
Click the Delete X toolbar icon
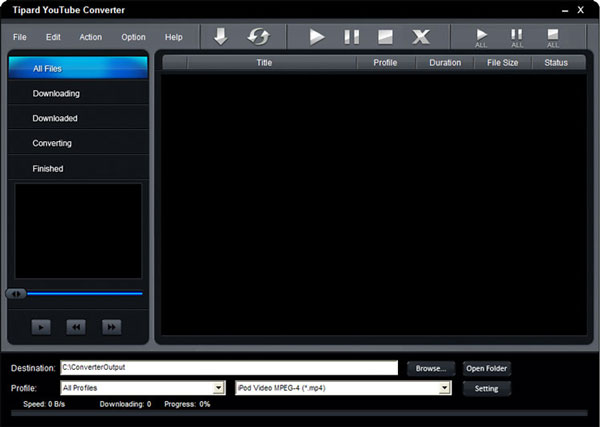[x=421, y=37]
